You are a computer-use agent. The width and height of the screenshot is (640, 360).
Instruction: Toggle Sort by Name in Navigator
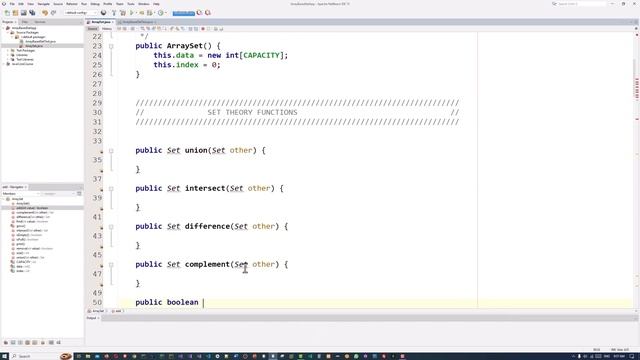(x=51, y=343)
